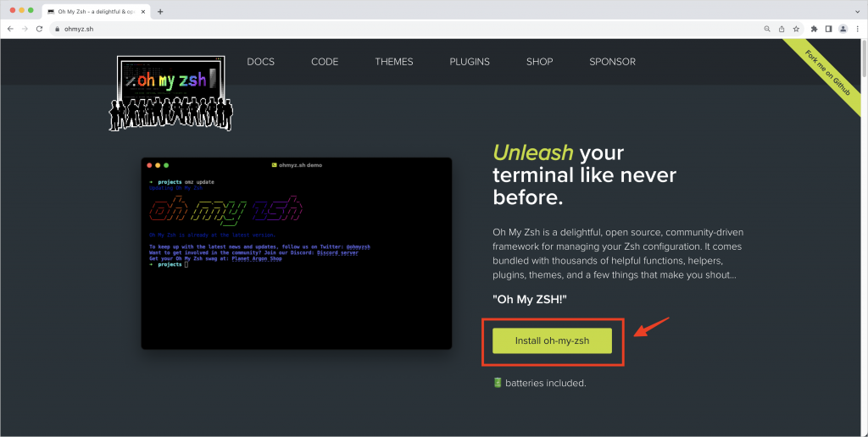This screenshot has width=868, height=437.
Task: Toggle the browser side panel icon
Action: pyautogui.click(x=828, y=29)
